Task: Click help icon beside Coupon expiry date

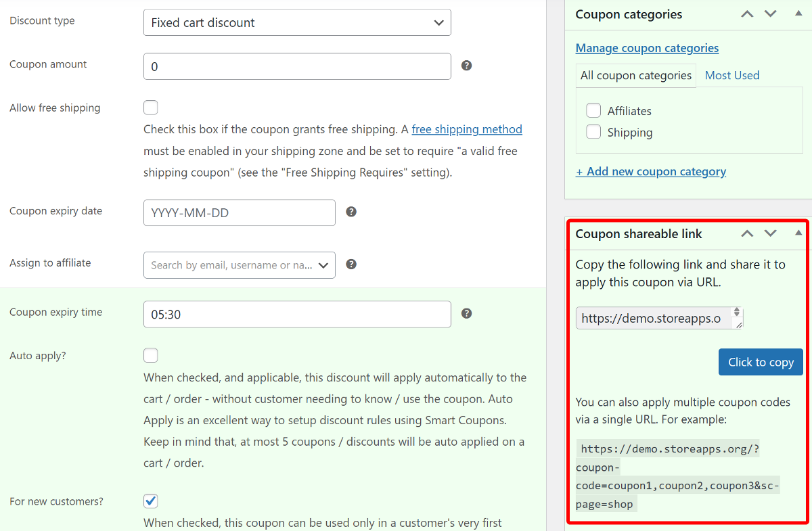Action: click(x=351, y=212)
